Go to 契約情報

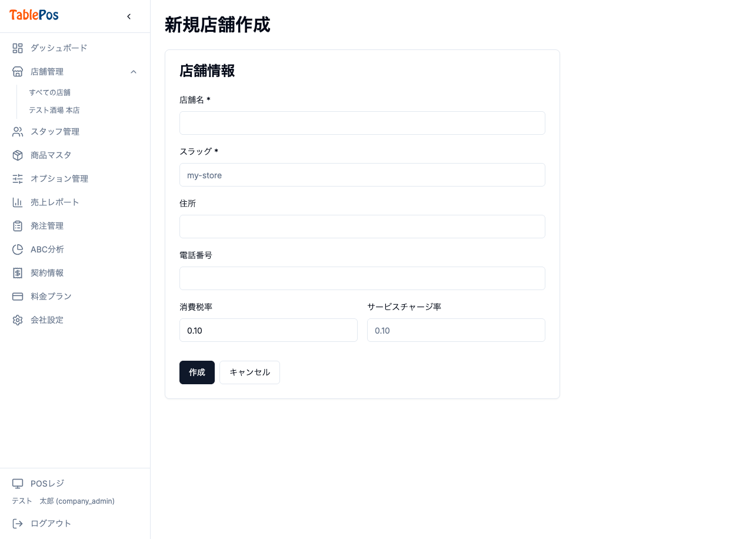[75, 273]
